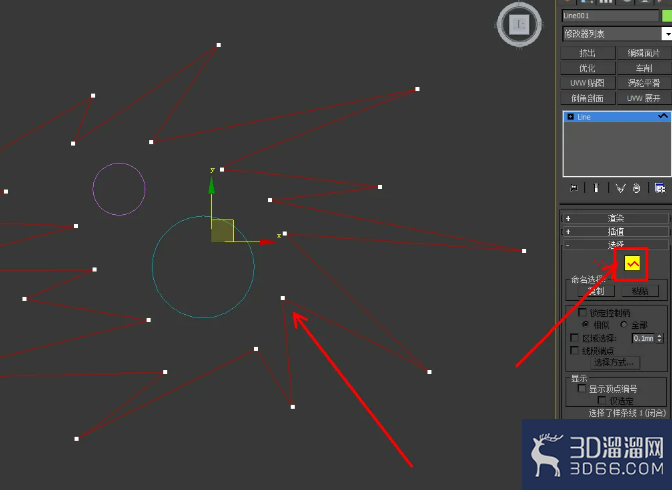Enable the 显示顶点编号 checkbox
The height and width of the screenshot is (490, 672).
pyautogui.click(x=582, y=388)
